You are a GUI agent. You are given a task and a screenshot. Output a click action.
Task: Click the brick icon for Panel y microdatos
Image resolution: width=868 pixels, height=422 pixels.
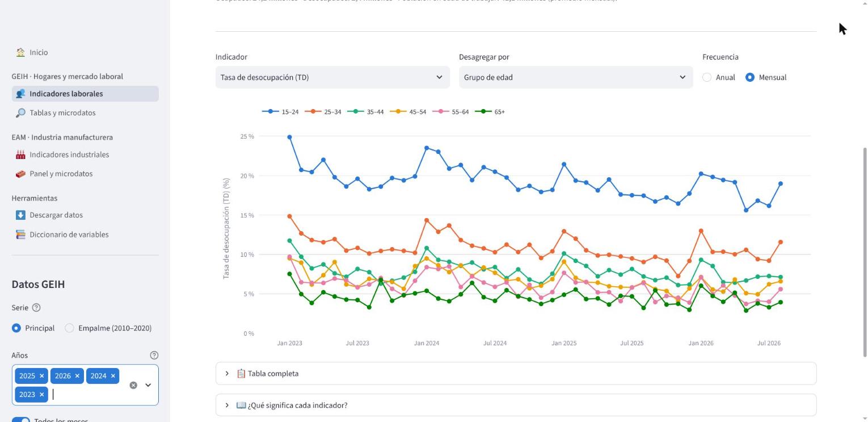(20, 174)
